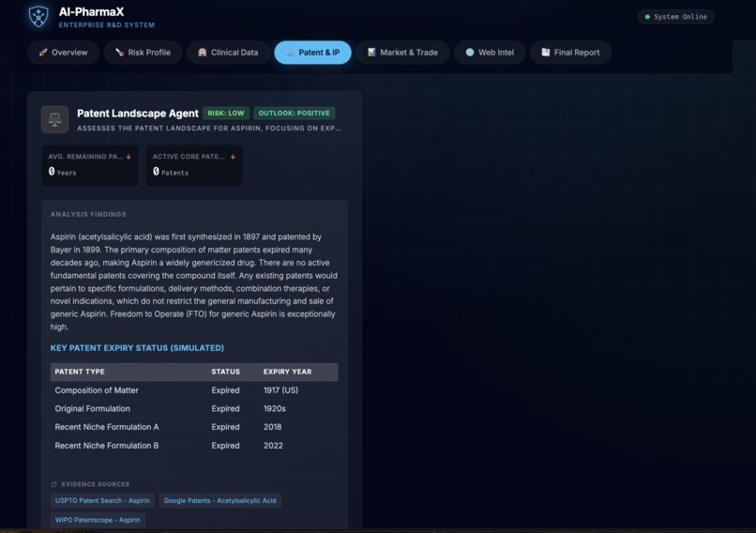Viewport: 756px width, 533px height.
Task: Click the agent description subtitle under the title
Action: (x=209, y=129)
